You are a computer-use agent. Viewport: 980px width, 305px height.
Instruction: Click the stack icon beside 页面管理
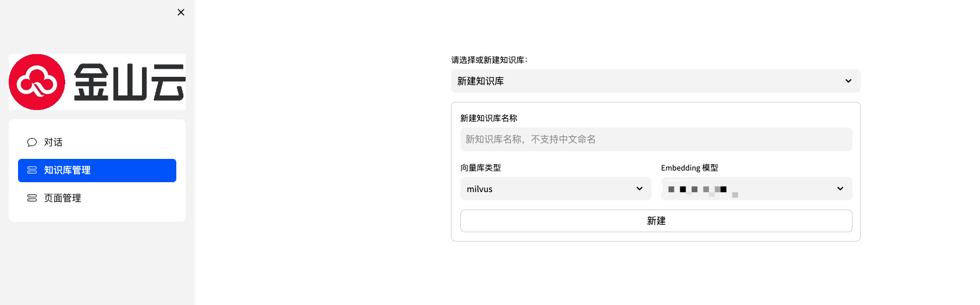click(32, 198)
